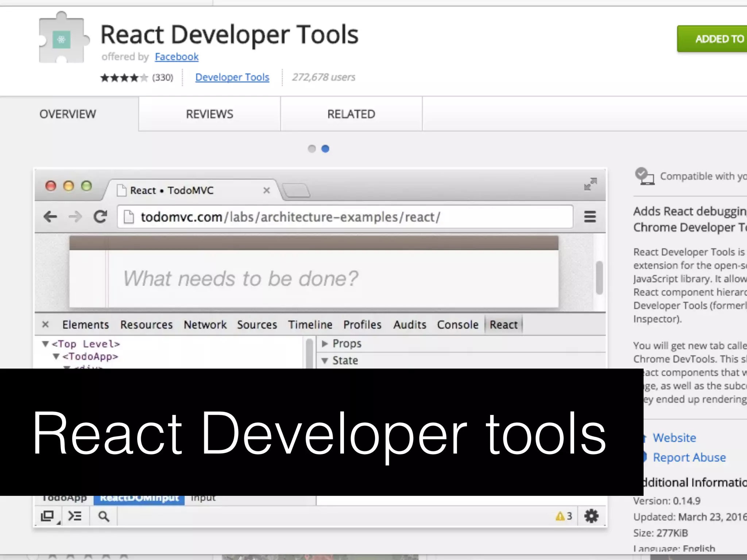Viewport: 747px width, 560px height.
Task: Close the DevTools panel with X
Action: pos(45,324)
